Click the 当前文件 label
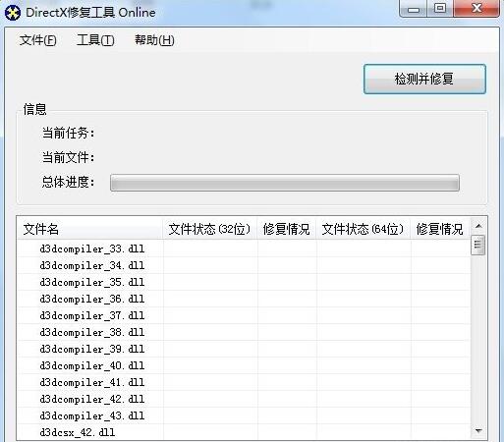The height and width of the screenshot is (442, 504). point(68,157)
